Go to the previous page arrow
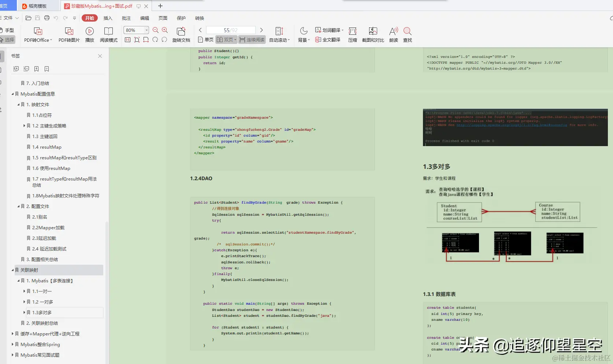This screenshot has height=364, width=613. click(200, 30)
